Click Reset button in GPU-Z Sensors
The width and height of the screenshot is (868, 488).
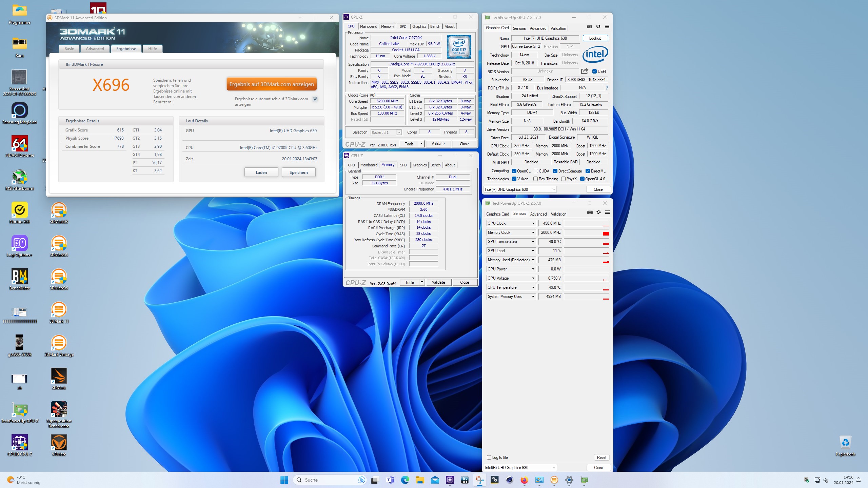tap(601, 457)
